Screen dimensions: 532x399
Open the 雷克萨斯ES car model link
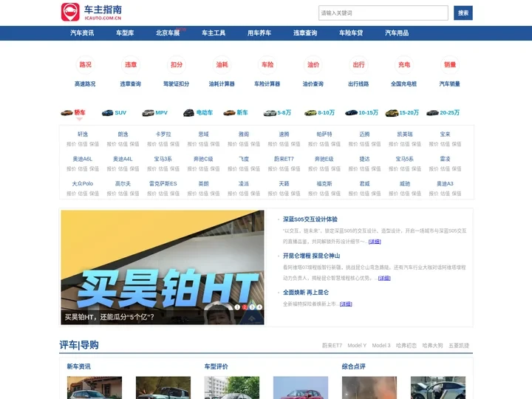(163, 183)
